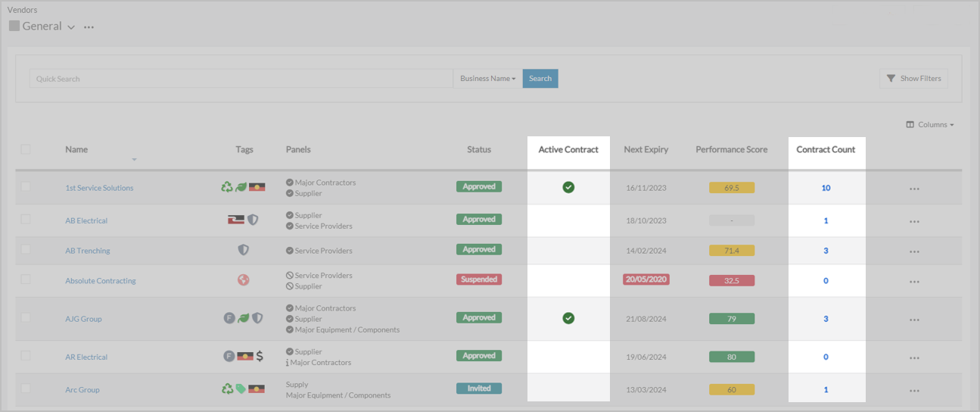Expand the Business Name search dropdown
This screenshot has height=412, width=980.
point(487,79)
